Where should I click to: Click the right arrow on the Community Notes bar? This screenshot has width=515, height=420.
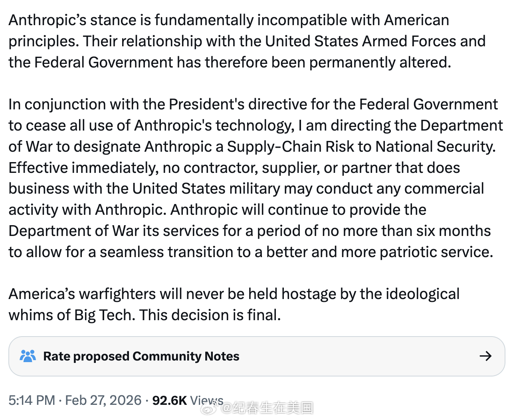click(x=486, y=356)
